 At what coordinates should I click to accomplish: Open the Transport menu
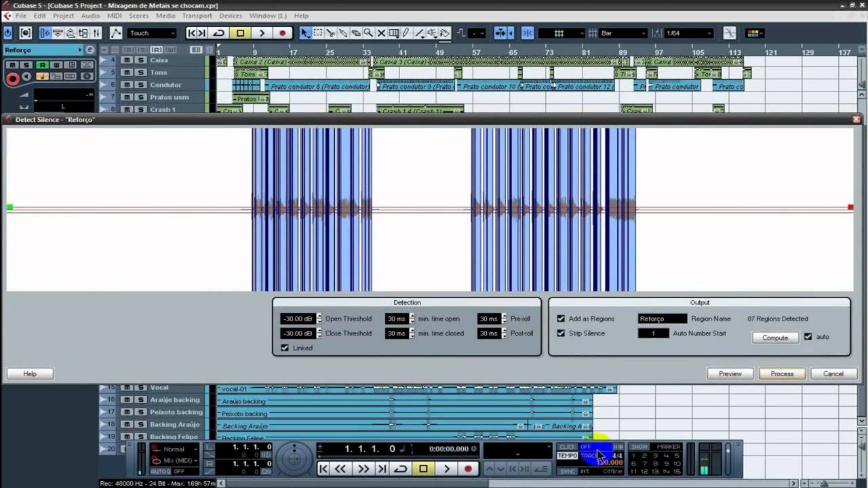[197, 16]
